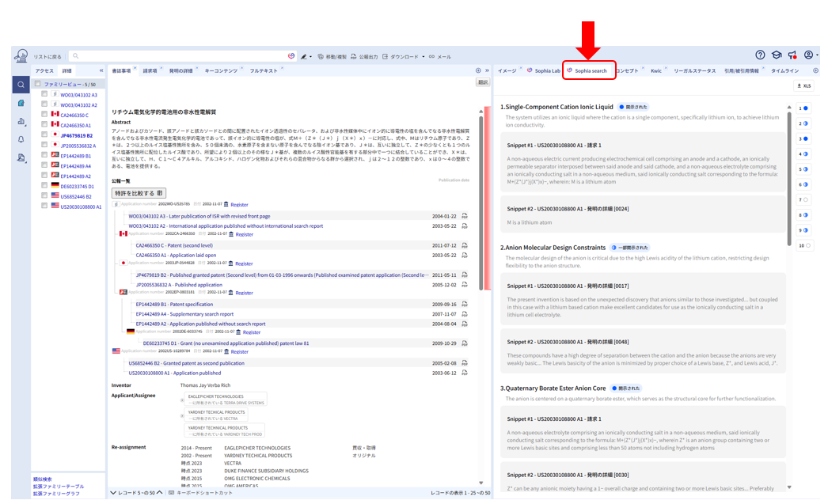Download PDF for JP4679819 B2 row
Screen dimensions: 828x504
(465, 275)
